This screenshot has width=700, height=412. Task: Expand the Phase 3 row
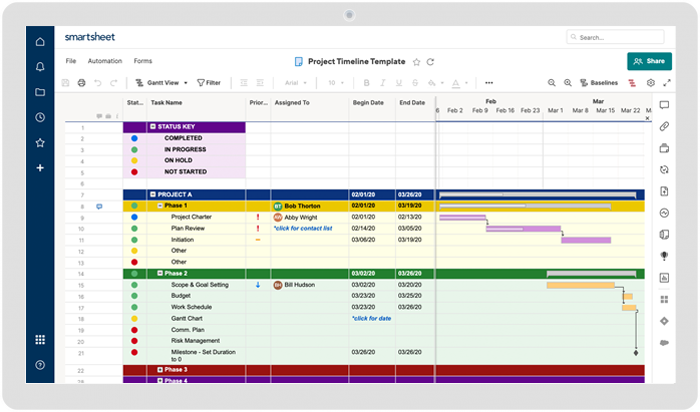point(160,369)
